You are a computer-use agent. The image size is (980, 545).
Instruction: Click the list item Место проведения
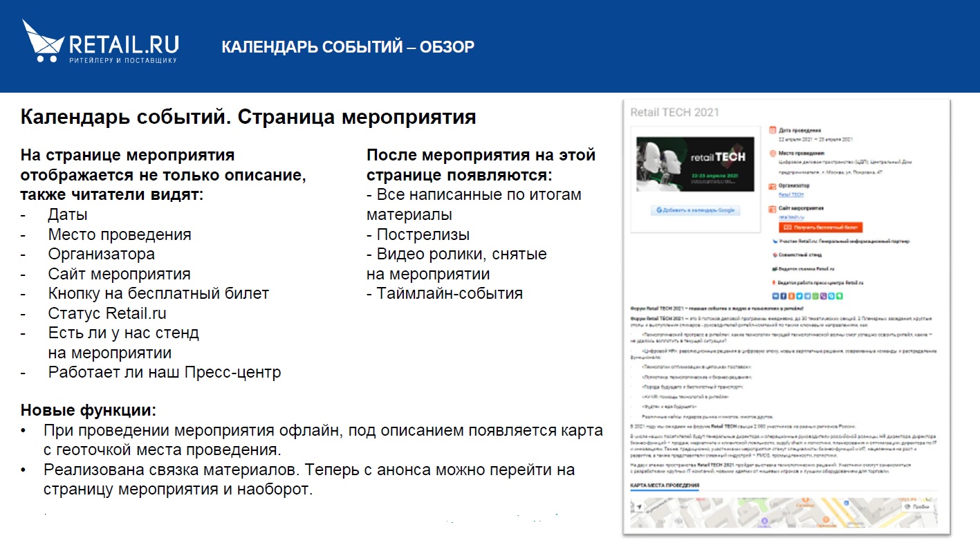pyautogui.click(x=120, y=234)
